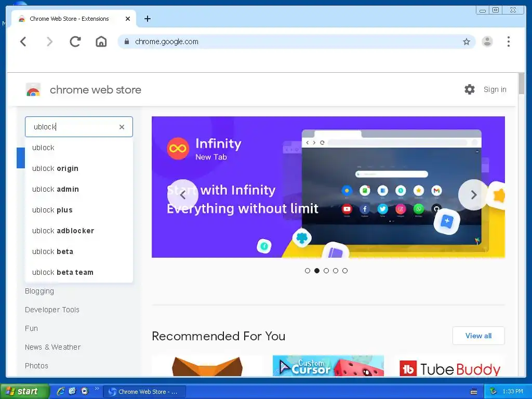Click the Infinity banner image
Screen dimensions: 532x399
click(x=328, y=187)
